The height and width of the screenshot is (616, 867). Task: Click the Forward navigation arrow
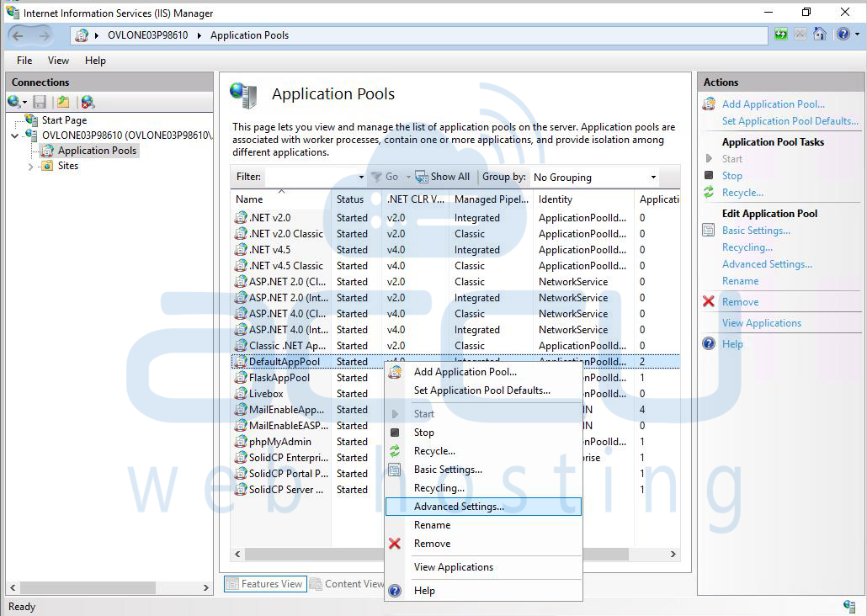pyautogui.click(x=44, y=36)
